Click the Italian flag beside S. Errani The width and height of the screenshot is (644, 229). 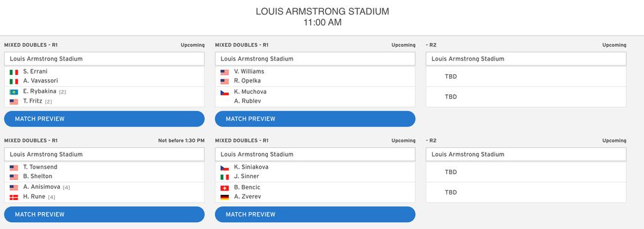point(14,72)
